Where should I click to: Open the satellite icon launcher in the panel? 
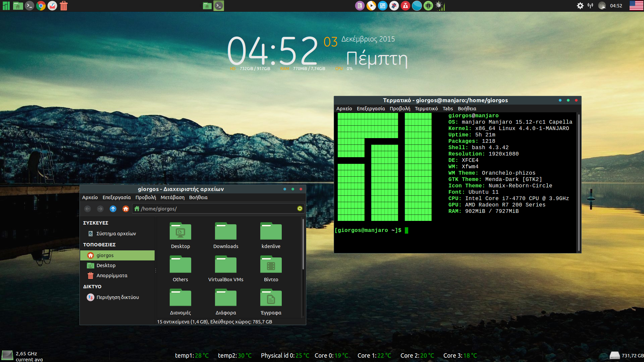pyautogui.click(x=394, y=6)
